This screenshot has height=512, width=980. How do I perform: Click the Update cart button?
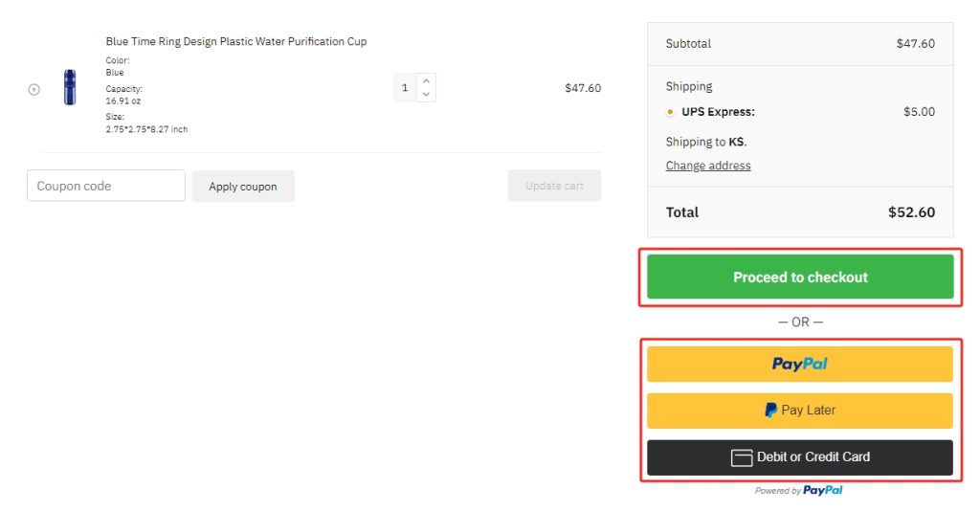click(554, 186)
